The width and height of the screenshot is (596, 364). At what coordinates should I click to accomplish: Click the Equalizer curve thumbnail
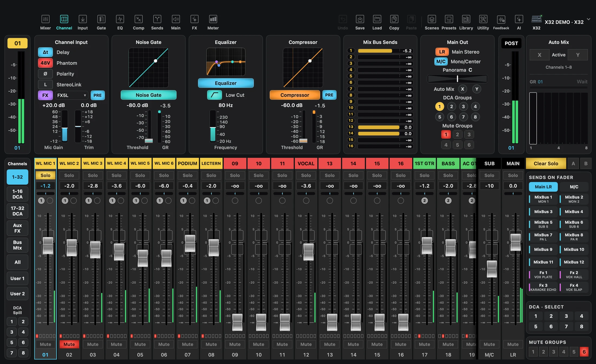226,62
